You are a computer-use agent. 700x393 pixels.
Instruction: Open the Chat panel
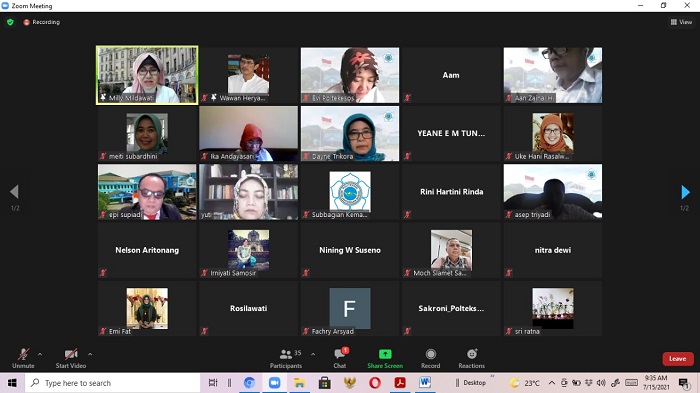340,359
